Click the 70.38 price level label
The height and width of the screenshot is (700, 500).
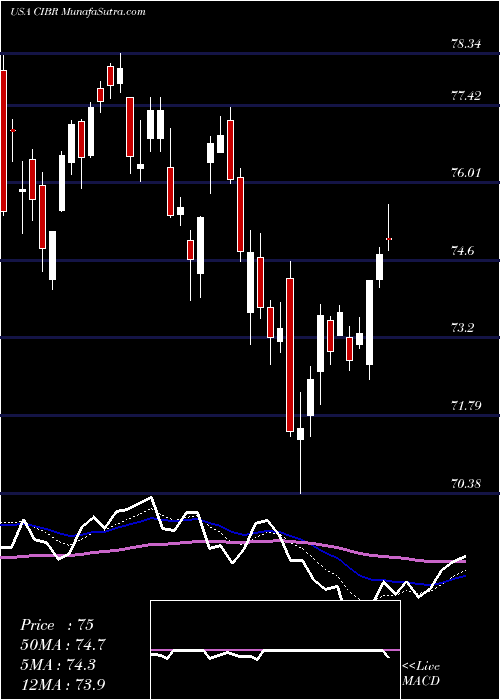click(x=466, y=483)
